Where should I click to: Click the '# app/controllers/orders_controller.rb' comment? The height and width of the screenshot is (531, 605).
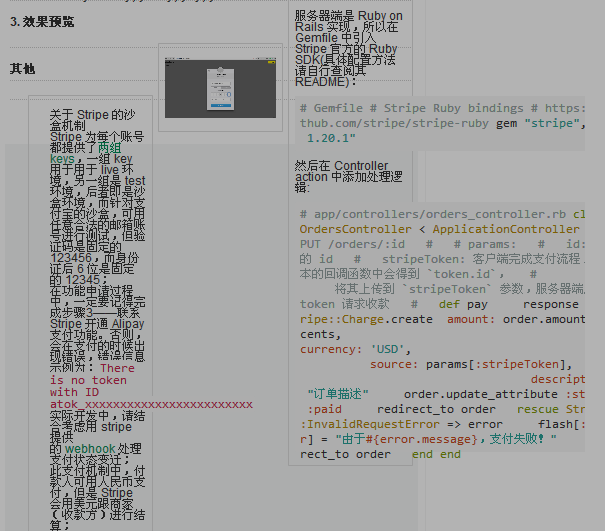433,214
